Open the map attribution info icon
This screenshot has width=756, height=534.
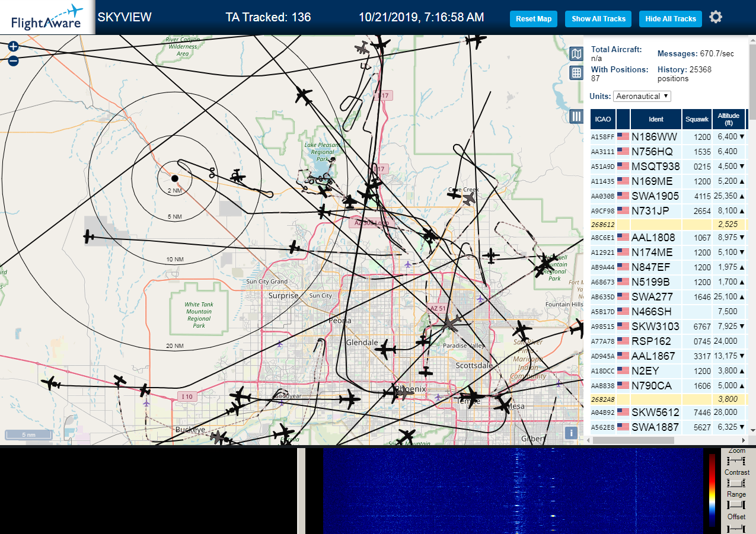(x=570, y=433)
